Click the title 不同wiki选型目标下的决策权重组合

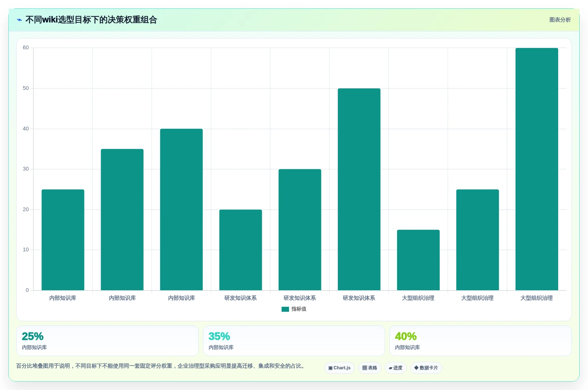point(91,20)
